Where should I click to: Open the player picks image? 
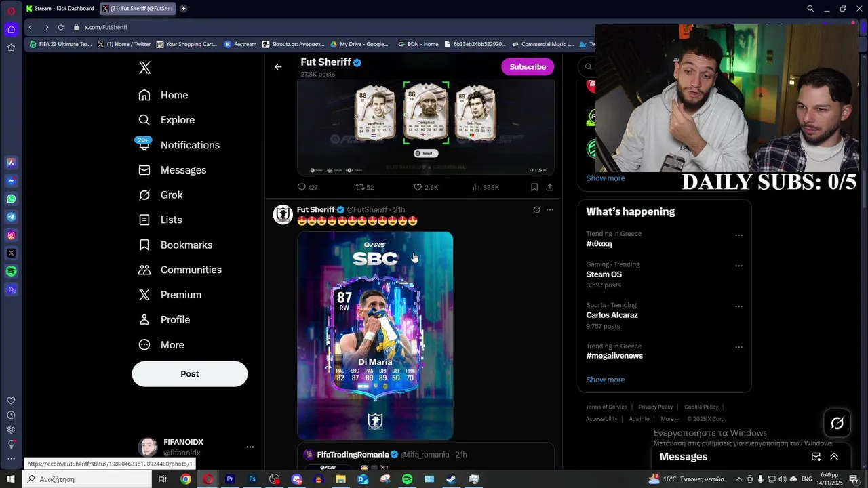pos(426,127)
